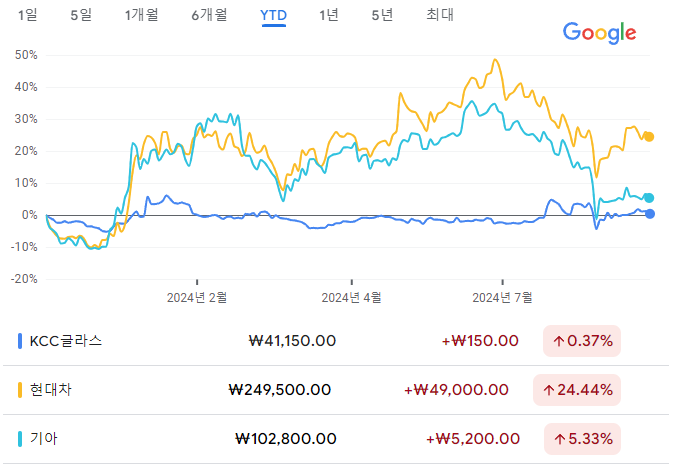The image size is (679, 468).
Task: Select the 최대 range tab
Action: click(x=440, y=15)
